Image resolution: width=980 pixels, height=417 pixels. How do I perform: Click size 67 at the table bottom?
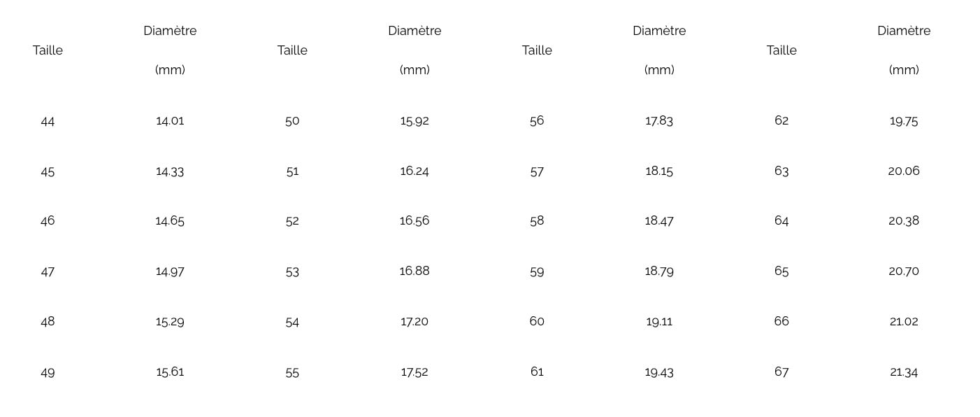click(x=781, y=372)
